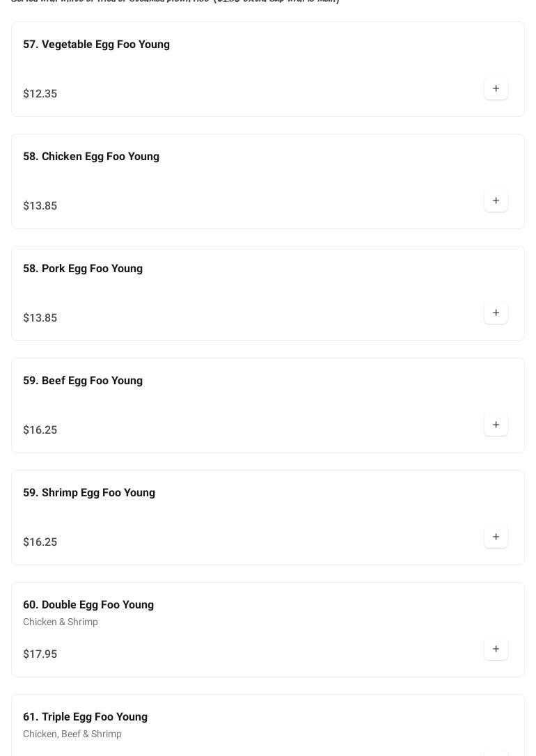
Task: Add Pork Egg Foo Young to order
Action: click(496, 313)
